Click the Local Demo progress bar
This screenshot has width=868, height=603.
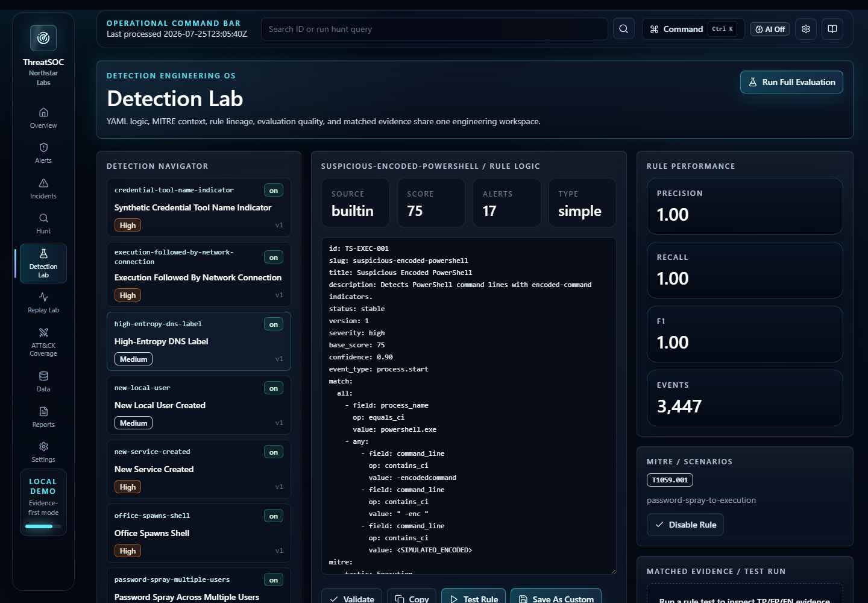pyautogui.click(x=43, y=526)
